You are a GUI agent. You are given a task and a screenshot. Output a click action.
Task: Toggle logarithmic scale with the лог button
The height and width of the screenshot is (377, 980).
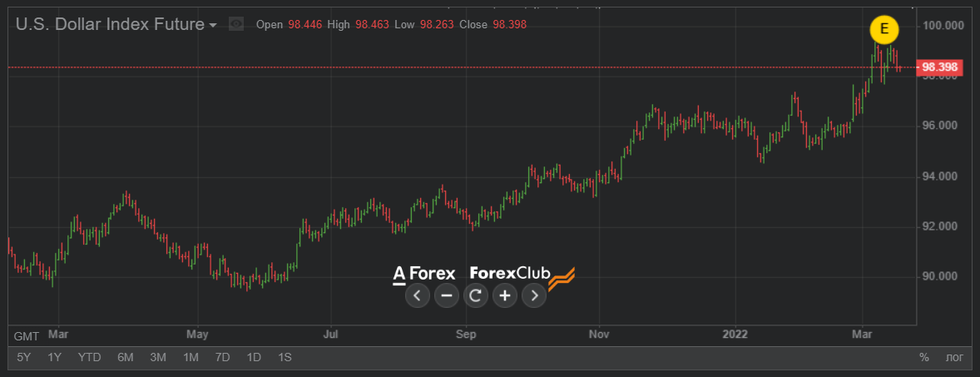954,358
